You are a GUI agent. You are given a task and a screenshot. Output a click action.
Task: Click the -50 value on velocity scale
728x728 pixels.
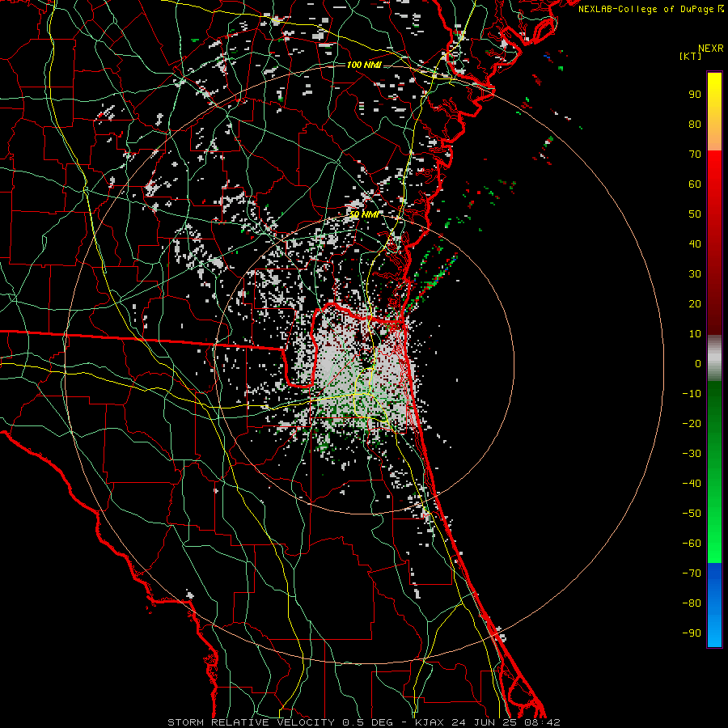click(692, 514)
